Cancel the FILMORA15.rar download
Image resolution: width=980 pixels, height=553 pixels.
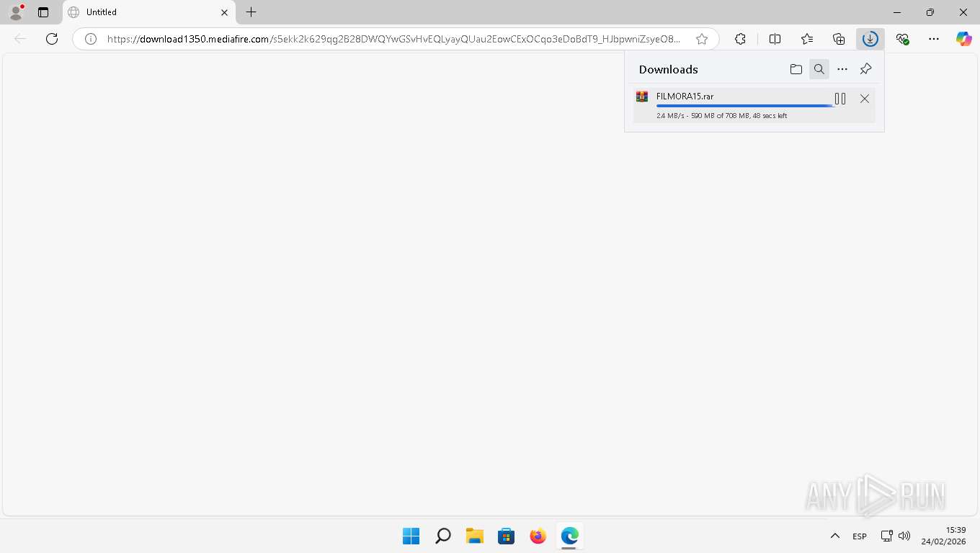[865, 99]
